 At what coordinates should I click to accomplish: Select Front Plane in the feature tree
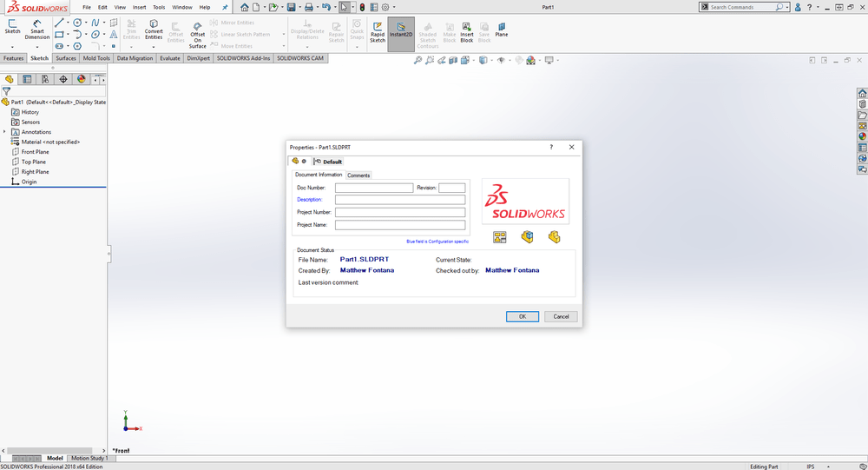tap(35, 152)
